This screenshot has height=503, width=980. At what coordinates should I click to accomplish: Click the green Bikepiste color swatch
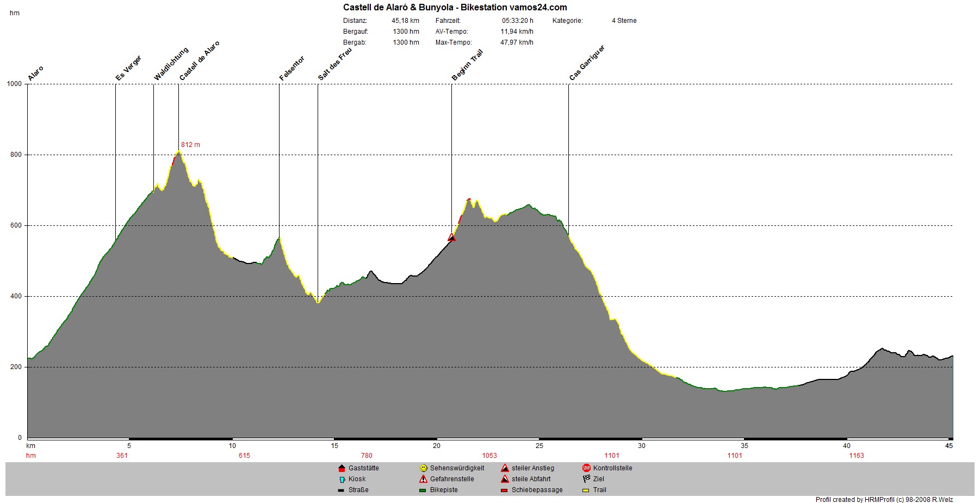423,490
